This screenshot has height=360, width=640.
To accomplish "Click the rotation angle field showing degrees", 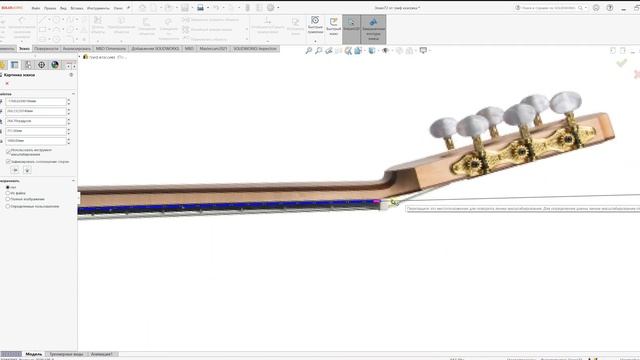I will tap(36, 121).
